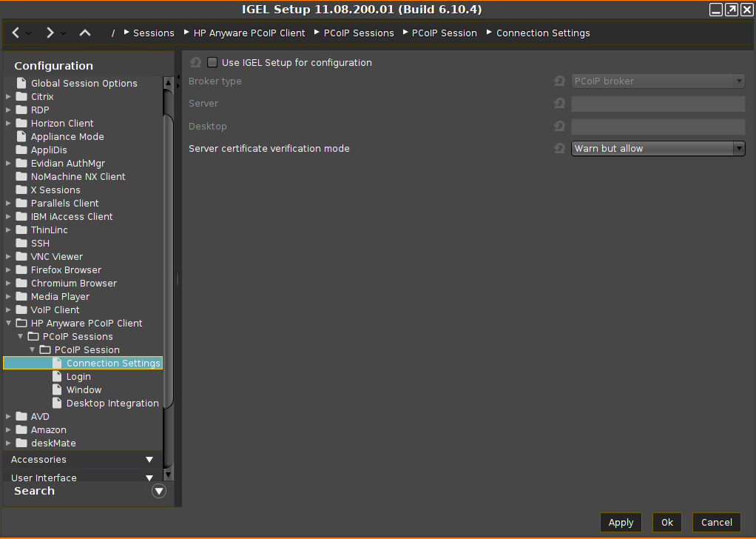The width and height of the screenshot is (756, 539).
Task: Click the reset icon next to Server certificate verification mode
Action: [x=559, y=148]
